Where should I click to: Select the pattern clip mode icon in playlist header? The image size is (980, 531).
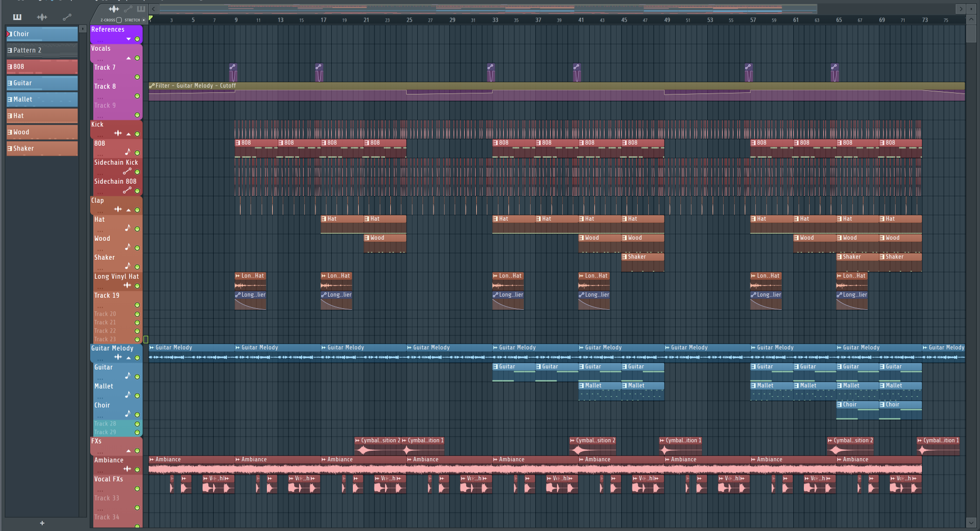[141, 9]
